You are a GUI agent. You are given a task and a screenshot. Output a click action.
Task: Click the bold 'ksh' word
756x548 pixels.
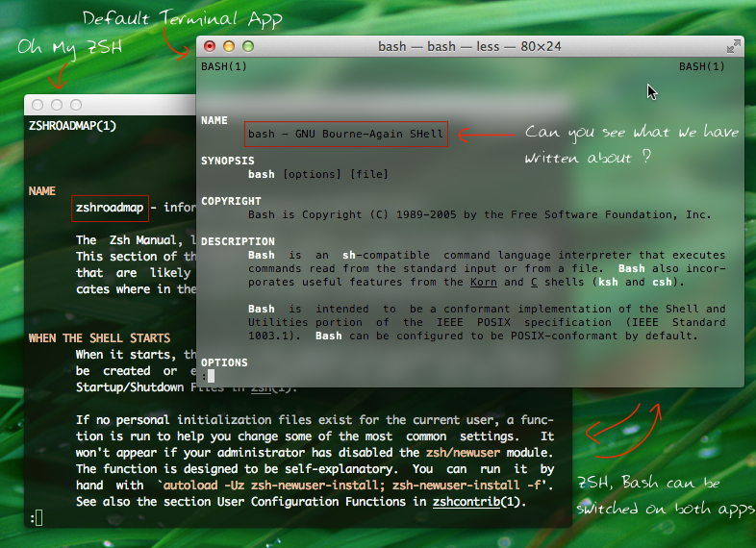(608, 282)
